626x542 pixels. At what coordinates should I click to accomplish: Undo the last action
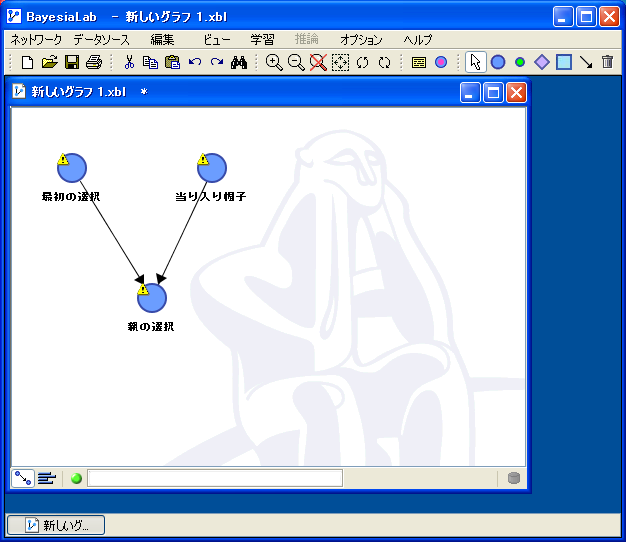[x=195, y=62]
